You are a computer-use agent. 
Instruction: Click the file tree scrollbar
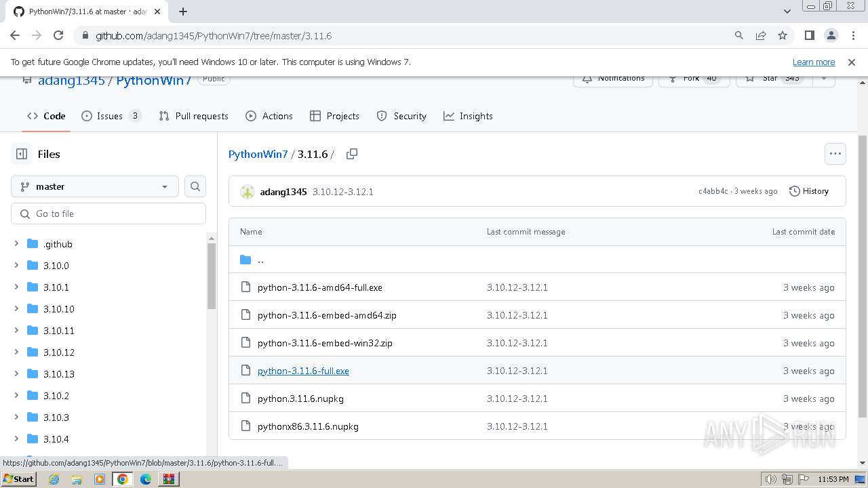click(x=211, y=275)
